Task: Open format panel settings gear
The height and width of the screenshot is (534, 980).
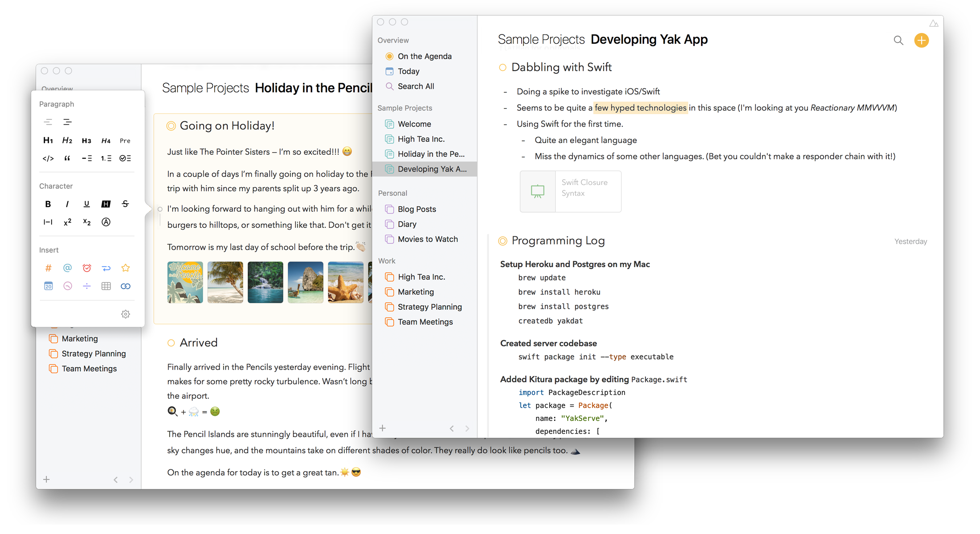Action: point(126,314)
